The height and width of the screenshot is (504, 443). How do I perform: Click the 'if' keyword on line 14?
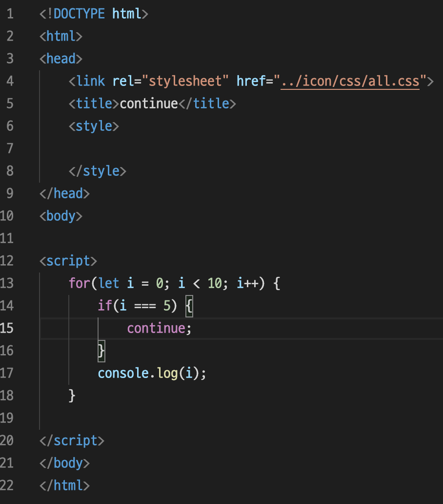104,306
